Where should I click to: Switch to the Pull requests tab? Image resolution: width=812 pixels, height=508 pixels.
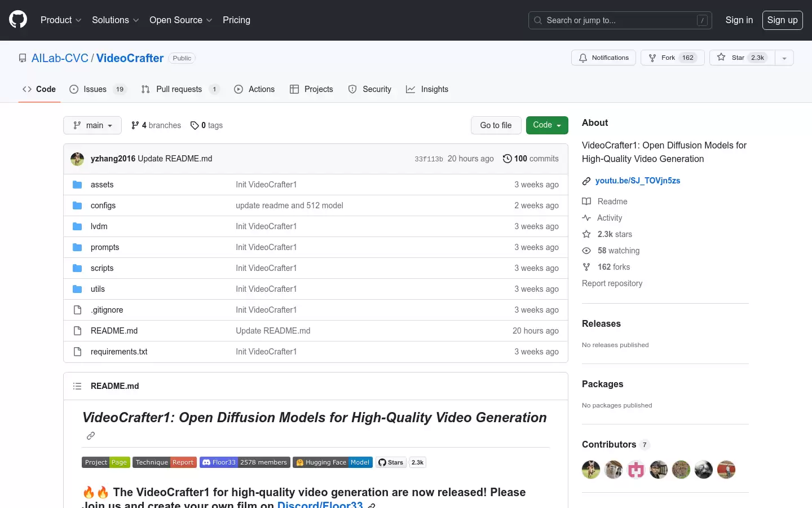click(180, 89)
